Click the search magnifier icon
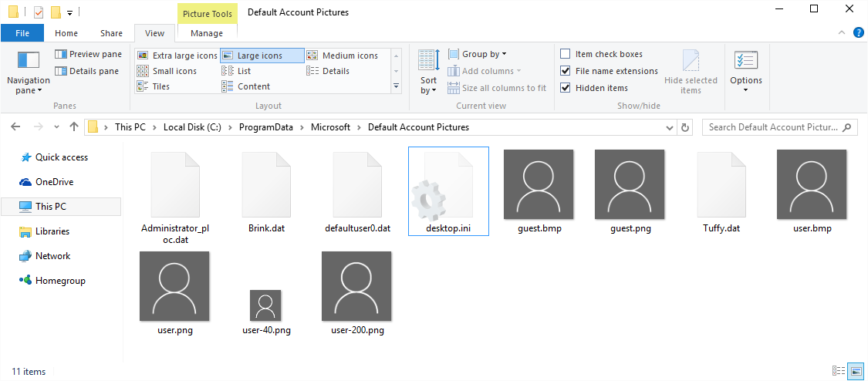 coord(846,127)
